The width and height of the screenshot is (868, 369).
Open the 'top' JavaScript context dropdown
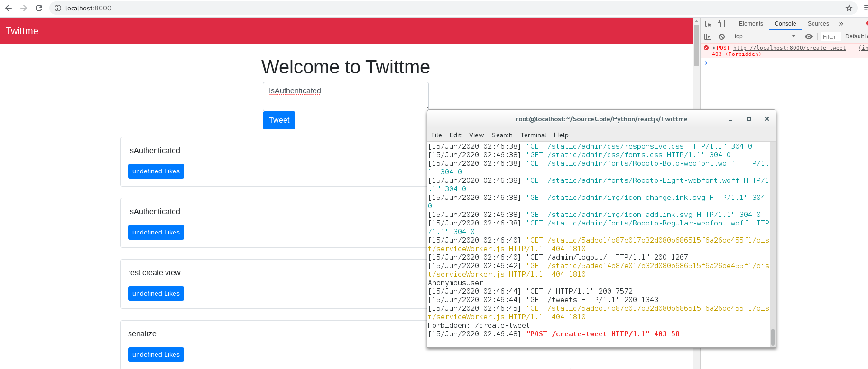click(765, 36)
